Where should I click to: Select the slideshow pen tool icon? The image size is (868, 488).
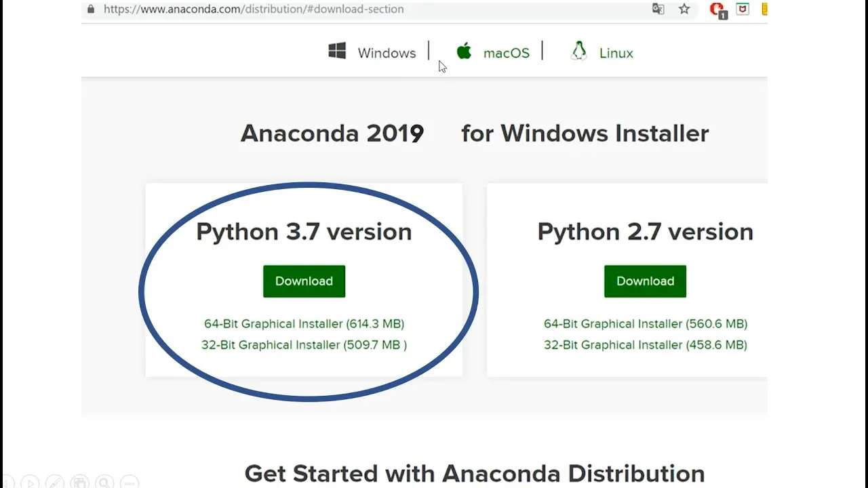[55, 482]
